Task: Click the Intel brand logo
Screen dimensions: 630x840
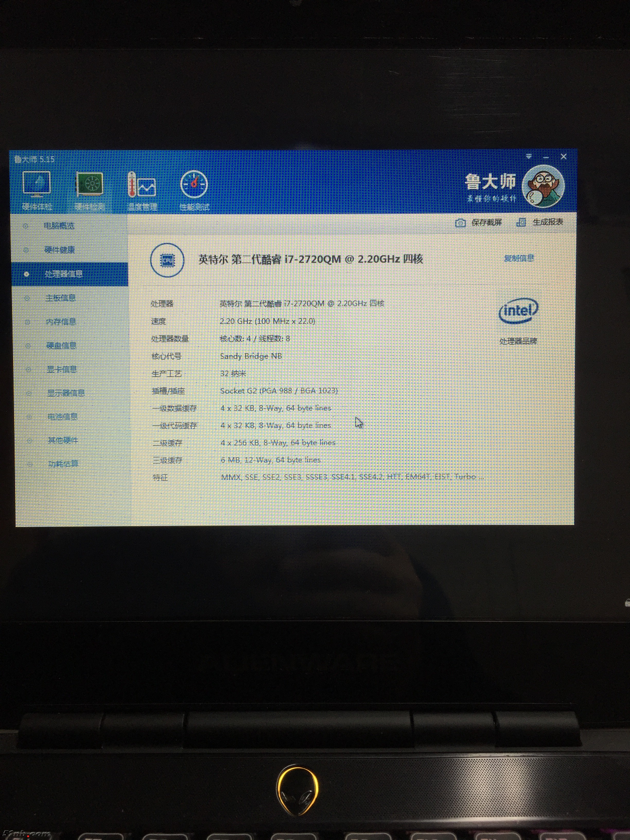Action: 518,311
